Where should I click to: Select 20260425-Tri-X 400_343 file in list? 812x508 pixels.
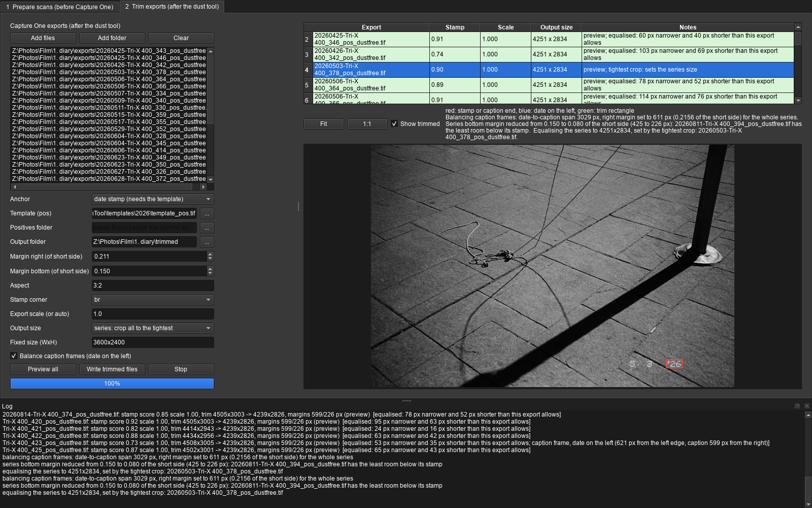(x=109, y=51)
